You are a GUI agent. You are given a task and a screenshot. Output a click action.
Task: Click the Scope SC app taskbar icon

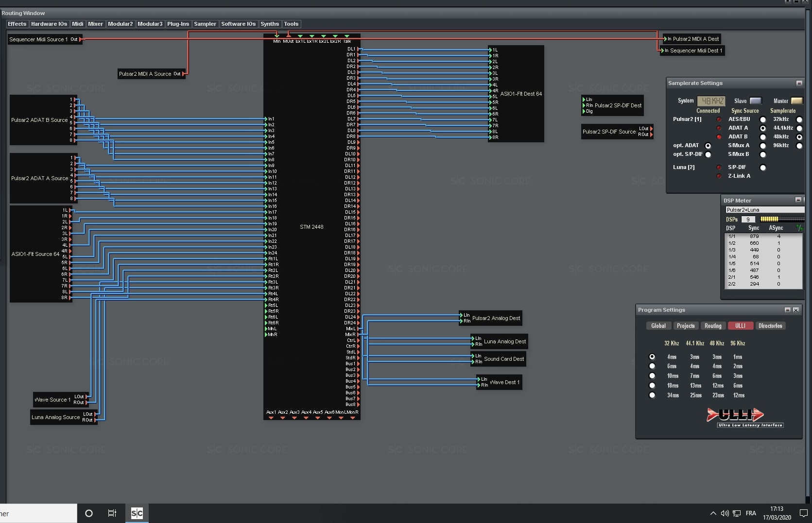click(x=137, y=513)
